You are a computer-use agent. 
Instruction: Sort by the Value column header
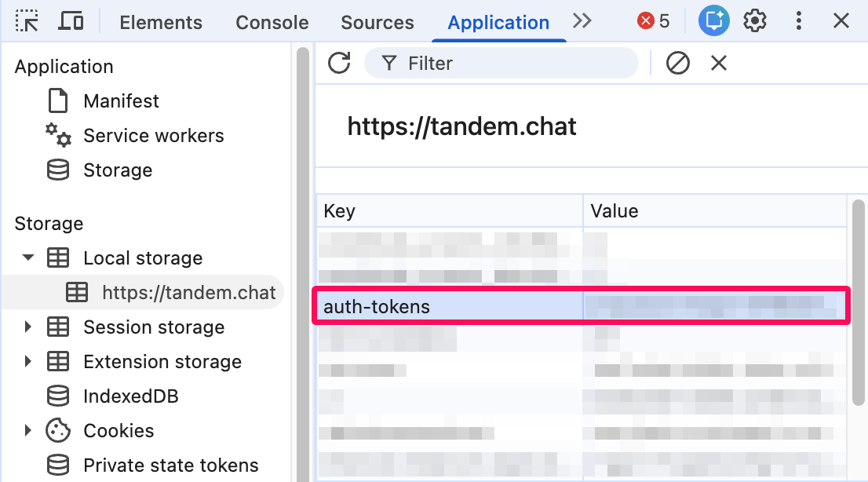point(715,210)
